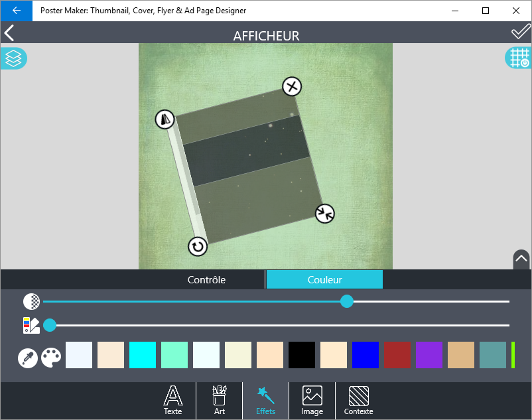Open the Texte tool
The width and height of the screenshot is (532, 420).
pyautogui.click(x=172, y=400)
